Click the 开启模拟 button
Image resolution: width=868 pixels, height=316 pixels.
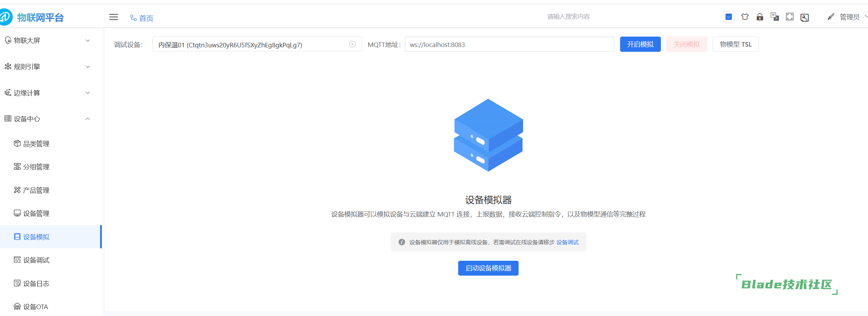click(x=640, y=44)
